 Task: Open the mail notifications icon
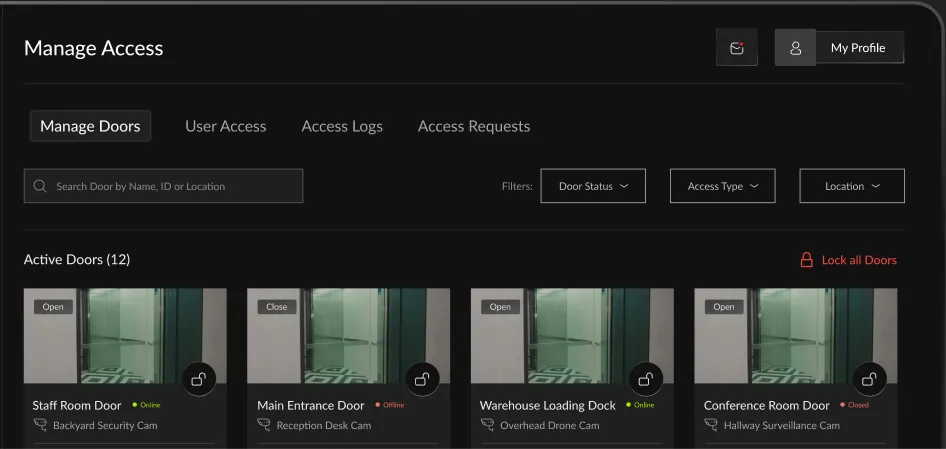click(x=737, y=48)
